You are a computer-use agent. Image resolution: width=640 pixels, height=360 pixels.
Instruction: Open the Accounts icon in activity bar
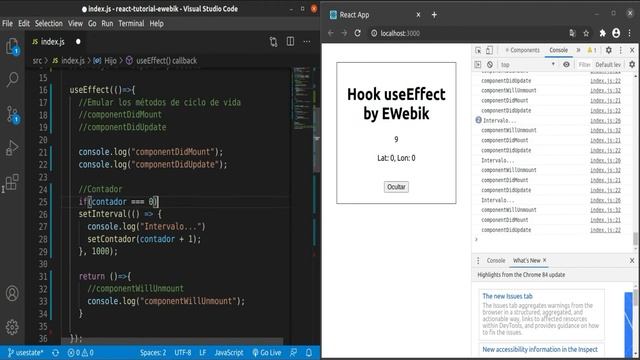pyautogui.click(x=12, y=293)
